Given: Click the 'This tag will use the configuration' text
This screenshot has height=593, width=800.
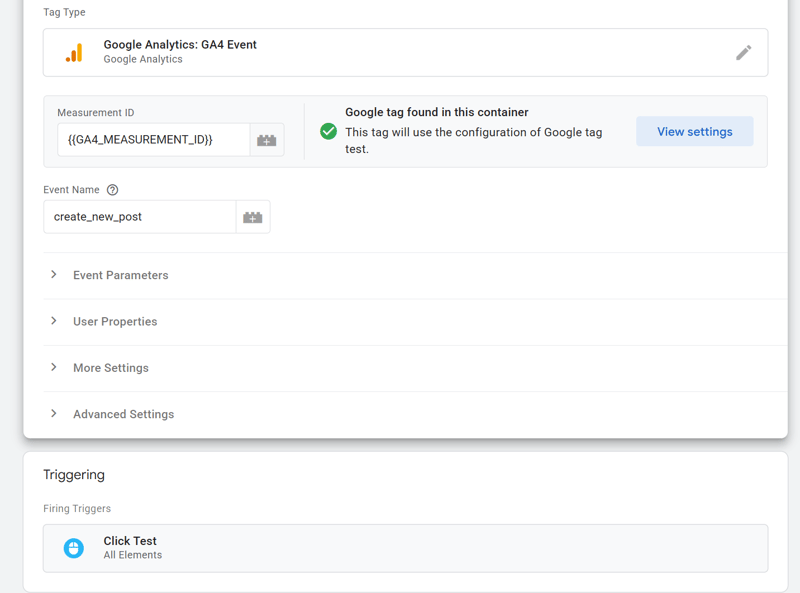Looking at the screenshot, I should pyautogui.click(x=473, y=140).
